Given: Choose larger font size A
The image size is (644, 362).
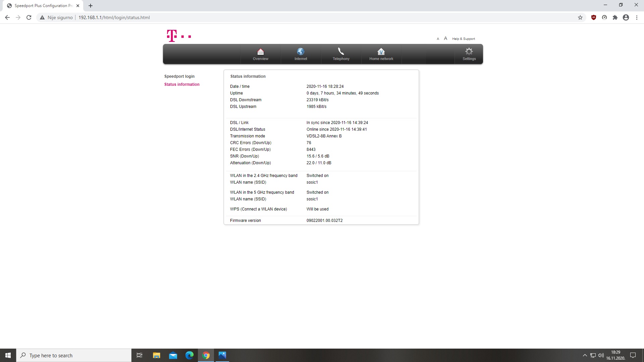Looking at the screenshot, I should coord(445,39).
